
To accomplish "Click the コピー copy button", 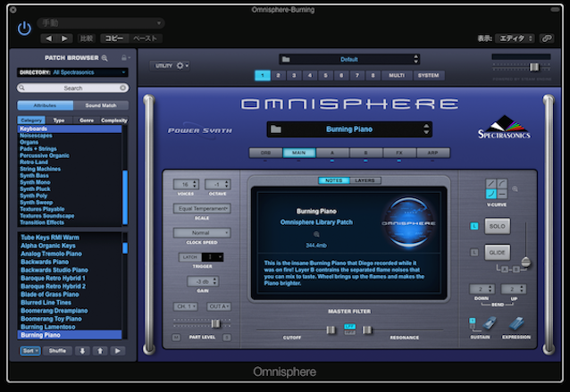I will tap(114, 38).
